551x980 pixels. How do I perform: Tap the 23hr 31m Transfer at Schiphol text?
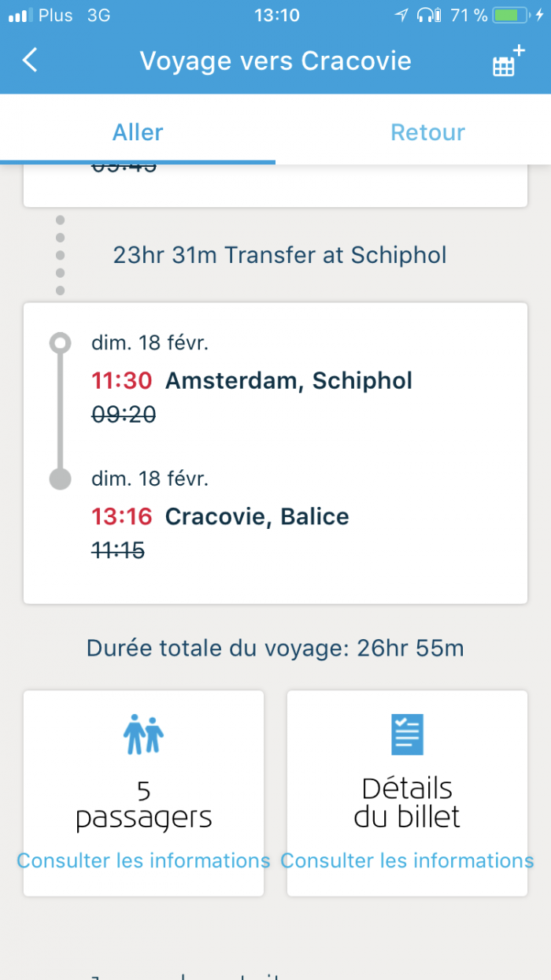tap(279, 255)
